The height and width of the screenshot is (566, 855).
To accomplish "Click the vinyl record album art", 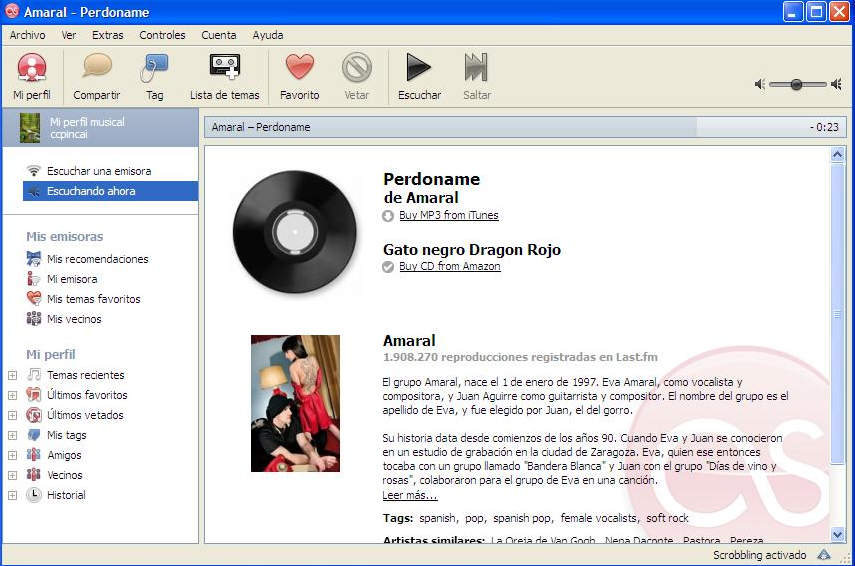I will [x=295, y=232].
